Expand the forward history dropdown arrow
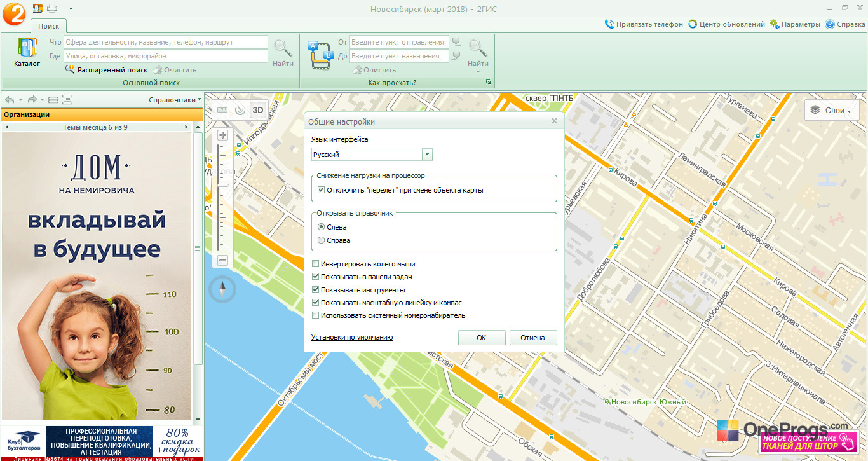This screenshot has width=868, height=461. tap(43, 100)
